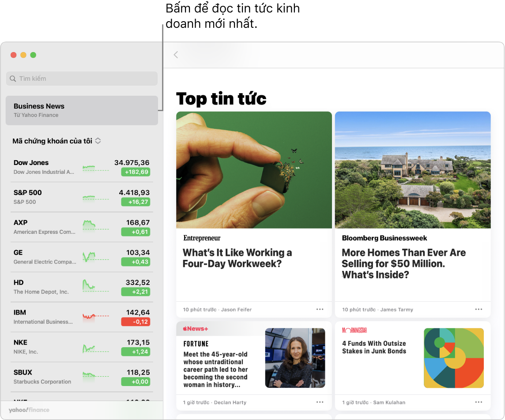Click the 1 giờ trước · Declan Harty byline
This screenshot has height=420, width=505.
(215, 402)
